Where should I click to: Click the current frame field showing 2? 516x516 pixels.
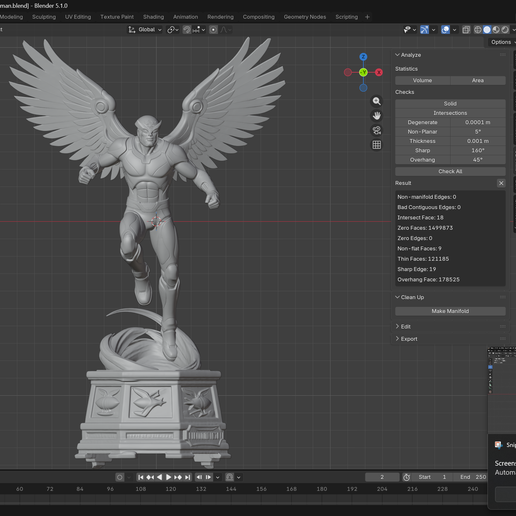382,477
